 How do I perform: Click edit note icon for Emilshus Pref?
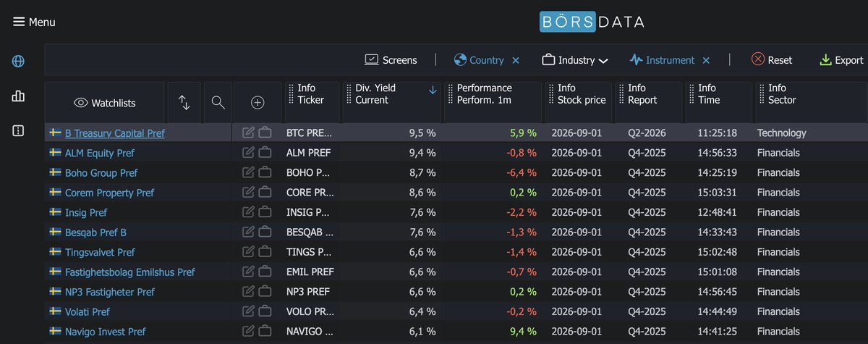tap(248, 272)
